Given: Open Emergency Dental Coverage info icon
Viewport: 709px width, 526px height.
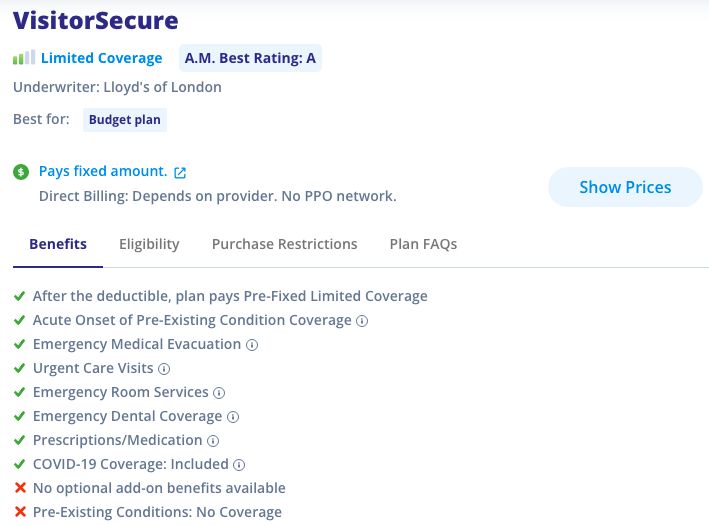Looking at the screenshot, I should (233, 417).
